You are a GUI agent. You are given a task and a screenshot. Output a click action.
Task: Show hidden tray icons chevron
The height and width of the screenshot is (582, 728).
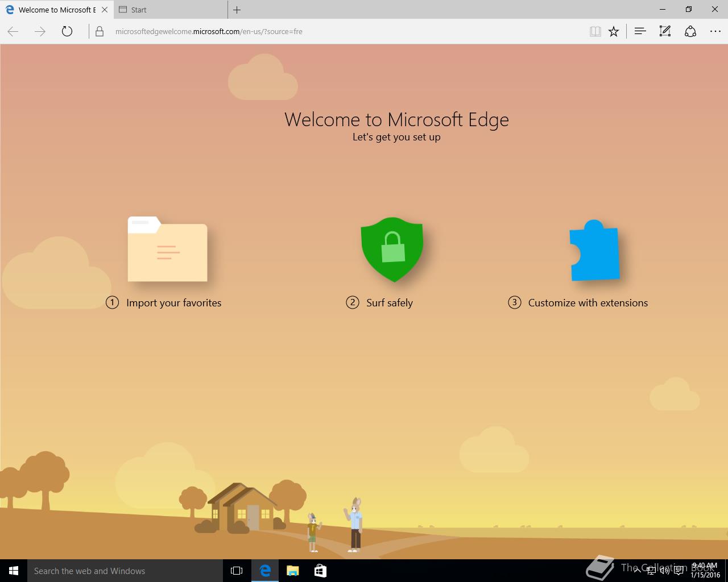(637, 571)
